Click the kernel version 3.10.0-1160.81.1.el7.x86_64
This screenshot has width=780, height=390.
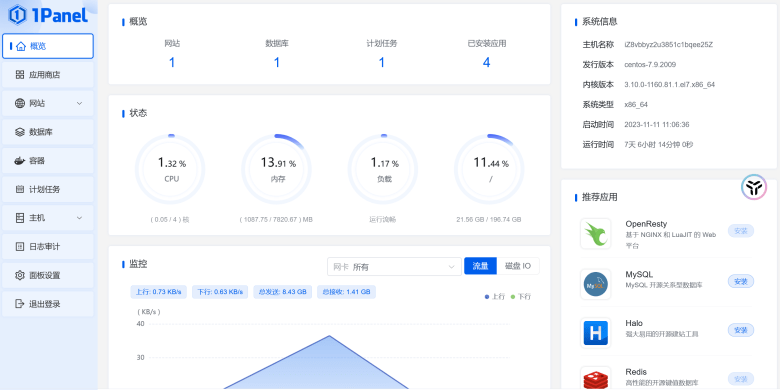tap(670, 85)
